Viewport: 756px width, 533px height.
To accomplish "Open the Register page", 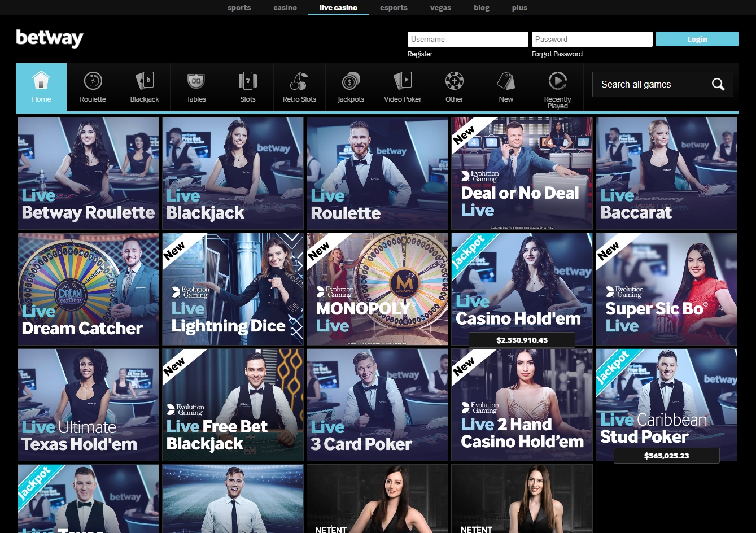I will click(x=420, y=54).
